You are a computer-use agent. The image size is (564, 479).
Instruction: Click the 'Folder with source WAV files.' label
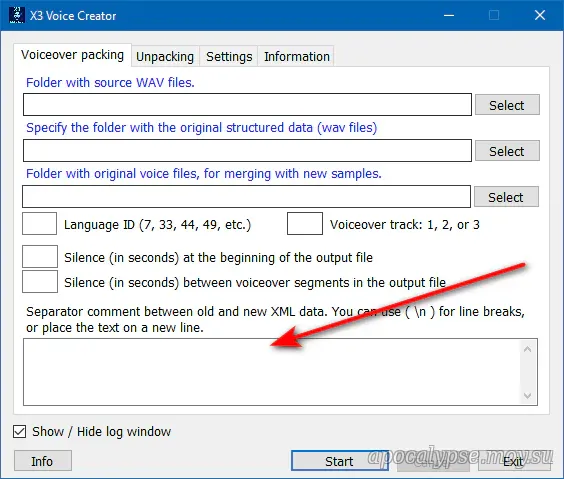[110, 83]
